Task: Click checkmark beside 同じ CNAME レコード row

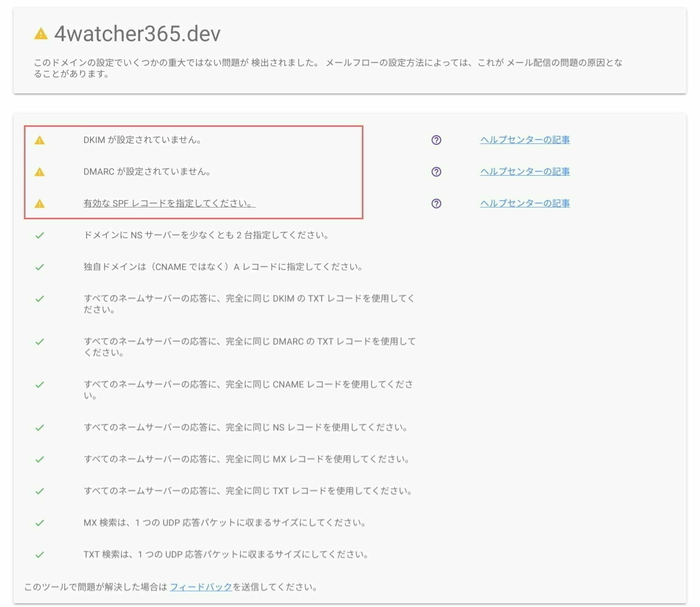Action: click(40, 385)
